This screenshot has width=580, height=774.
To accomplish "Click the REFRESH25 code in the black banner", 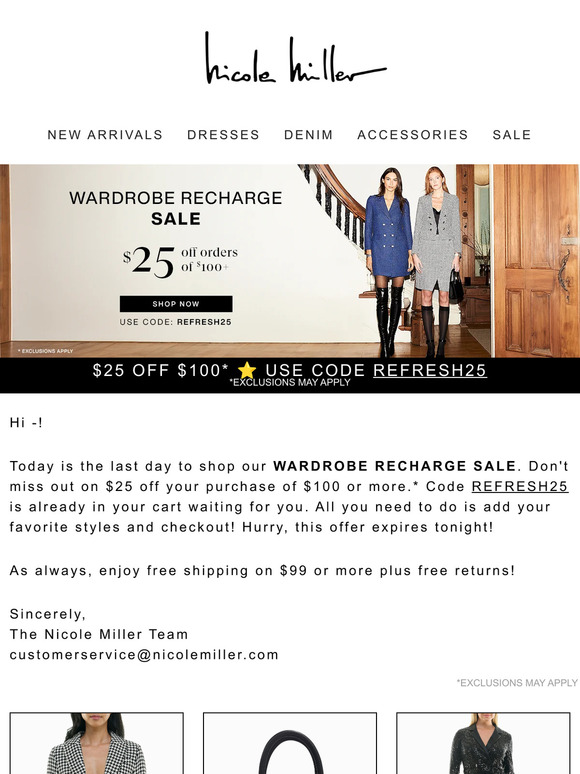I will (x=430, y=370).
